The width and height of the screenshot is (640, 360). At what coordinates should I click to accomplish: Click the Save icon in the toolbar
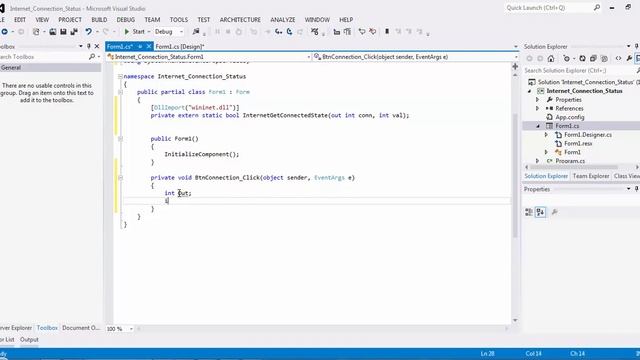(x=63, y=31)
